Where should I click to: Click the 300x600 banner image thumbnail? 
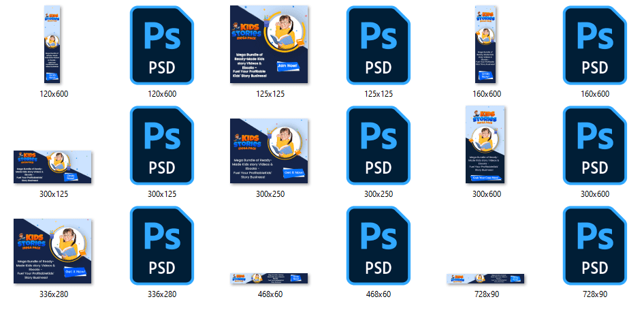tap(487, 145)
